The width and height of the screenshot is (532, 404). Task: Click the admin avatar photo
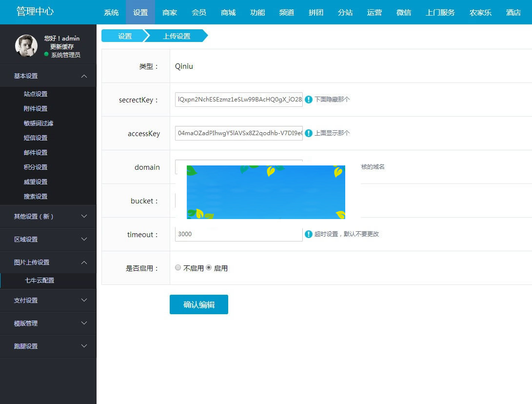tap(26, 45)
